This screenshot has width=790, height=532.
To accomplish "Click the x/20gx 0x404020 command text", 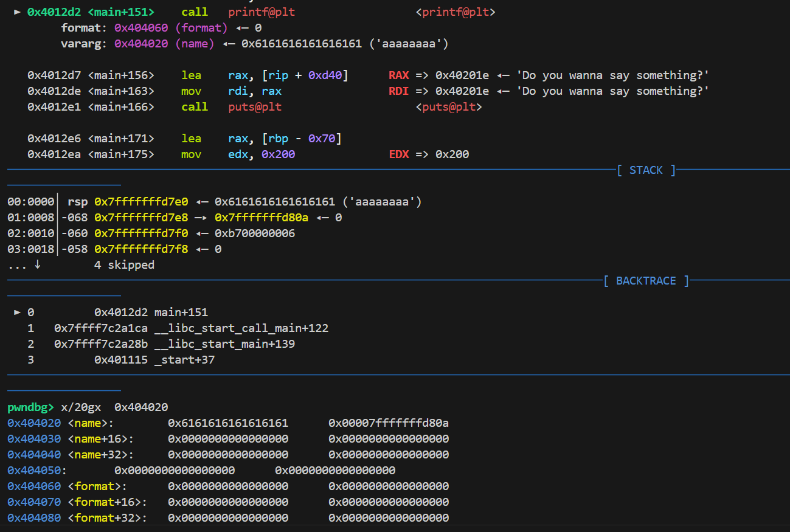I will coord(114,407).
